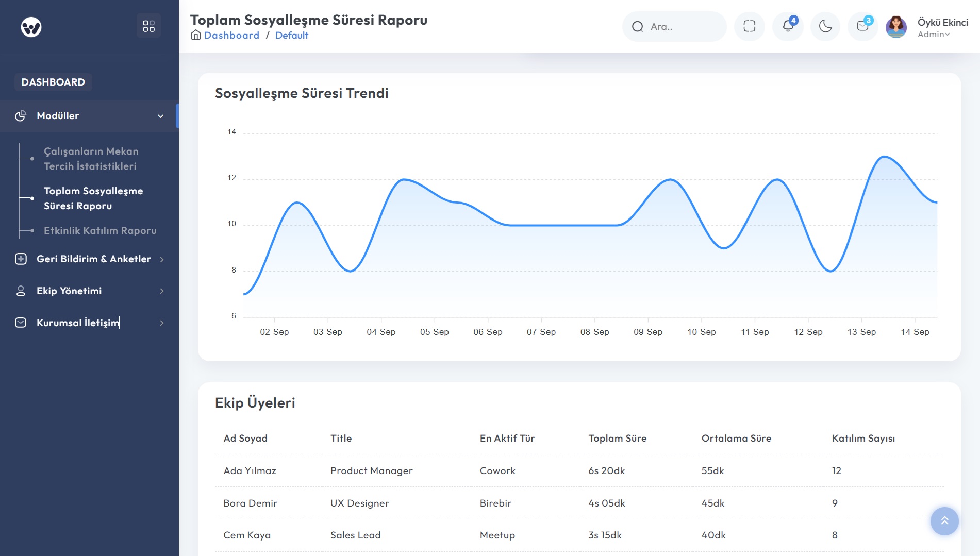Click the Geri Bildirim & Anketler menu label
980x556 pixels.
click(x=94, y=259)
